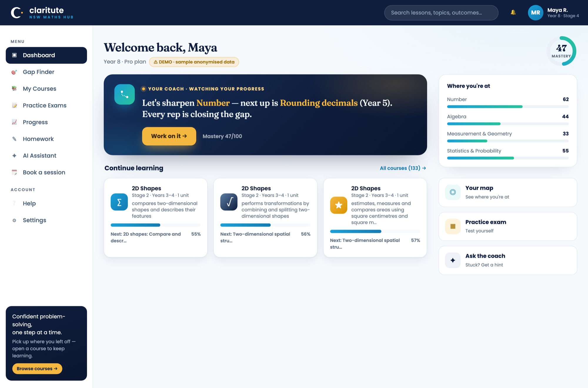Click the Dashboard sidebar icon
The image size is (588, 388).
(14, 55)
